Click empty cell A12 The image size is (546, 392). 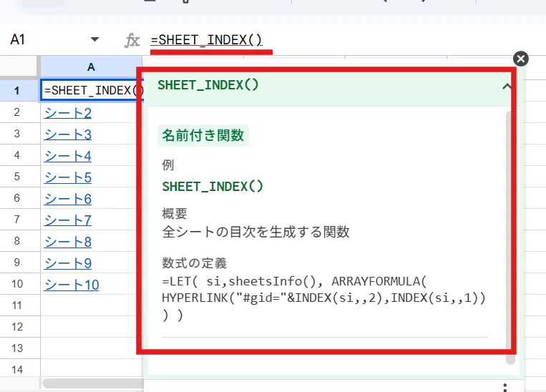[91, 327]
